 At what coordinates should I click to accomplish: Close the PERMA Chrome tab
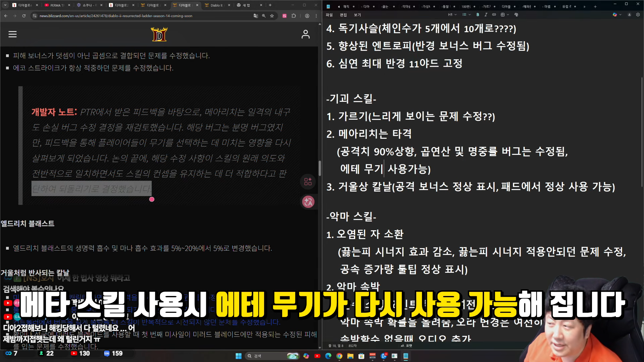[x=69, y=5]
